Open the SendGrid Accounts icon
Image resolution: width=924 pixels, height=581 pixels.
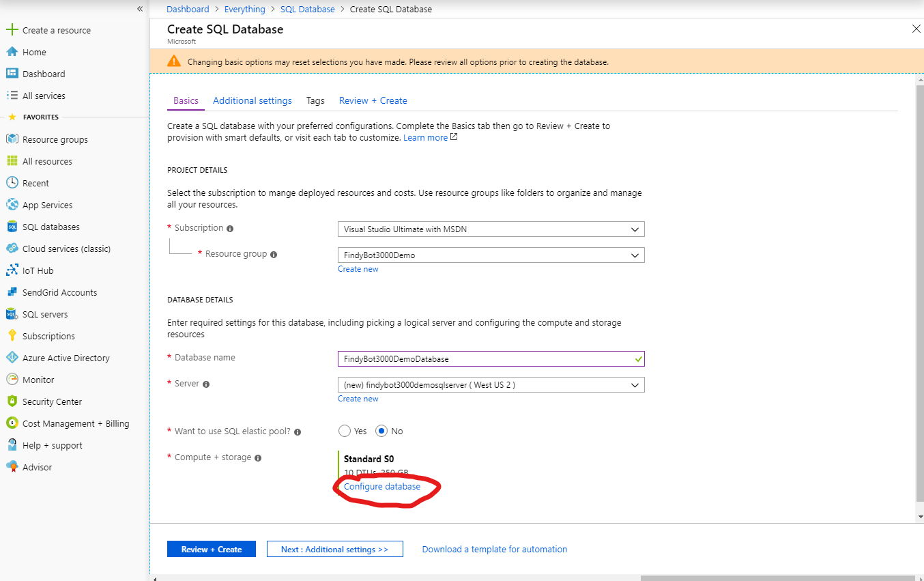click(x=12, y=292)
